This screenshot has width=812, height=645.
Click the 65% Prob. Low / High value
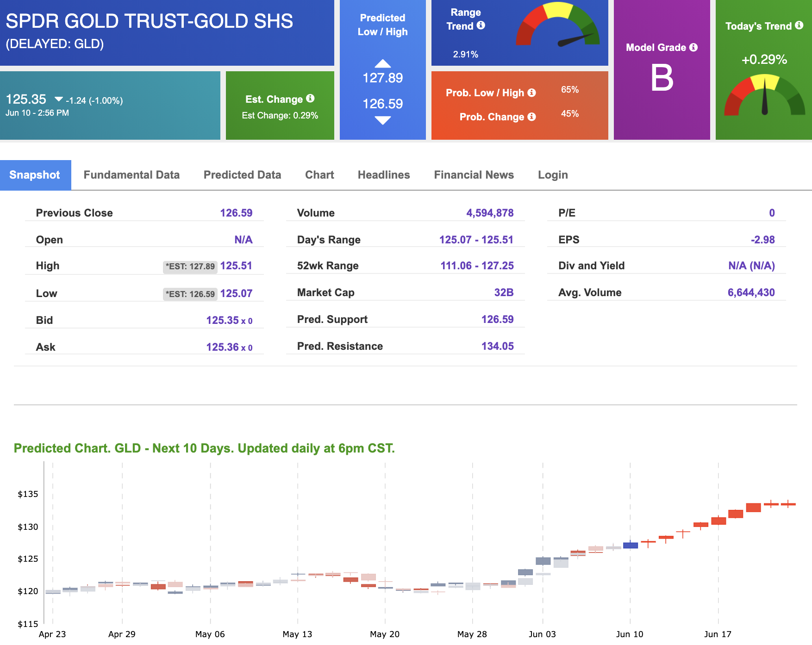(570, 90)
